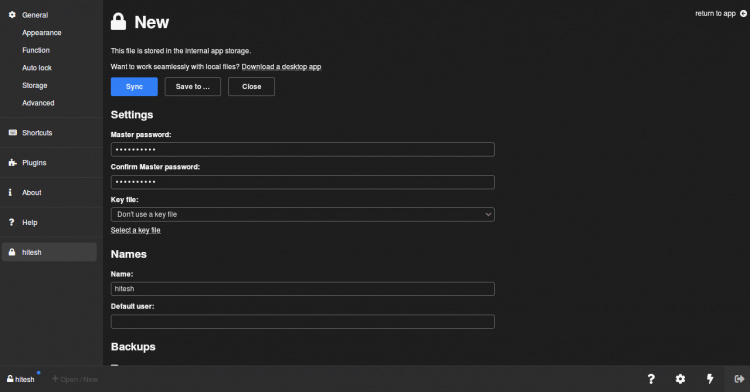
Task: Open the Auto lock settings section
Action: point(37,68)
